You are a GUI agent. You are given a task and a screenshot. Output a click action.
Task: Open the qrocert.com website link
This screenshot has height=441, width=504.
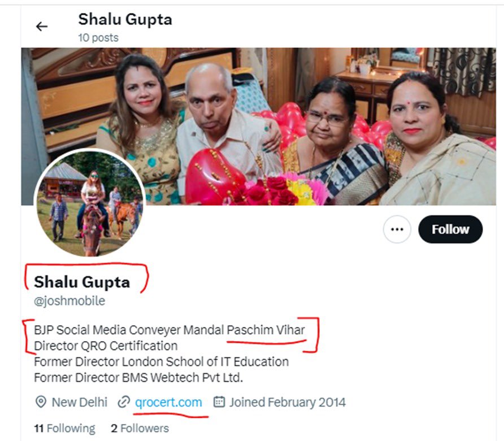point(168,402)
